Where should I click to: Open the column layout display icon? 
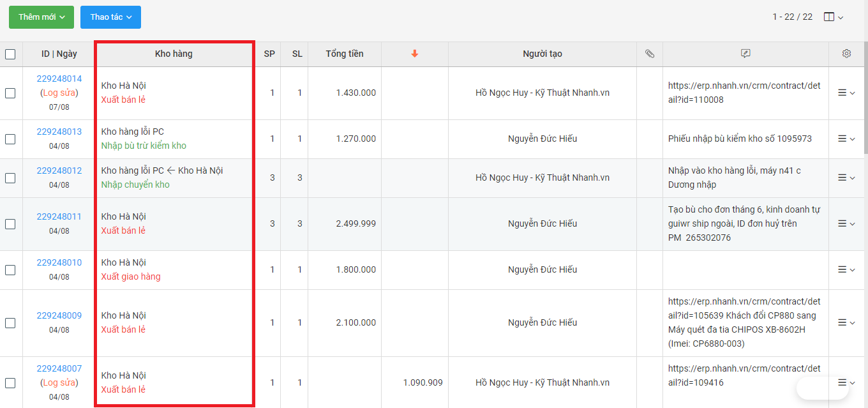point(834,17)
